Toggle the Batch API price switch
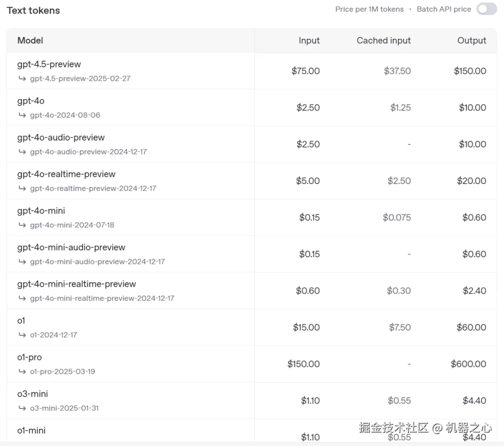This screenshot has width=504, height=446. (x=486, y=9)
